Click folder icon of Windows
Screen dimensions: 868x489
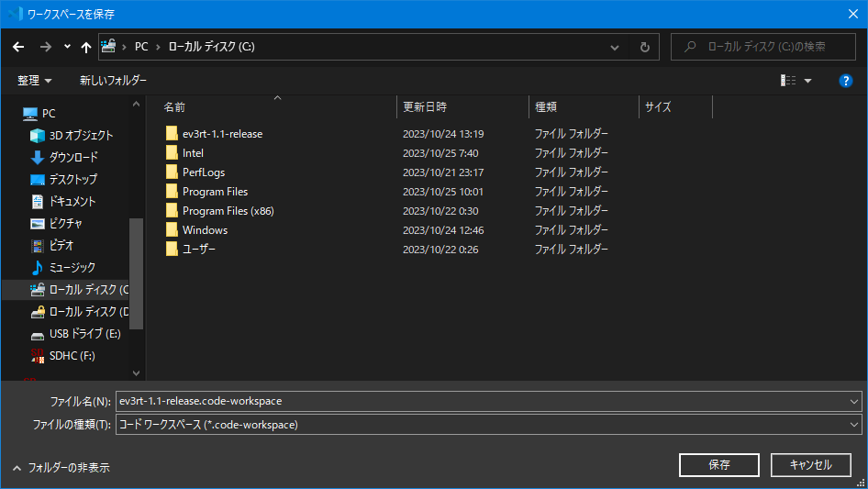tap(172, 230)
